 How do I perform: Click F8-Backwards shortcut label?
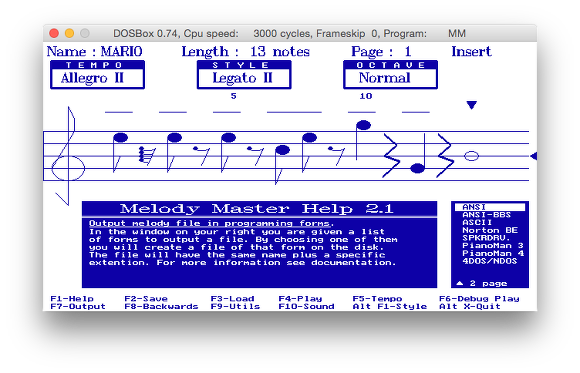(161, 306)
